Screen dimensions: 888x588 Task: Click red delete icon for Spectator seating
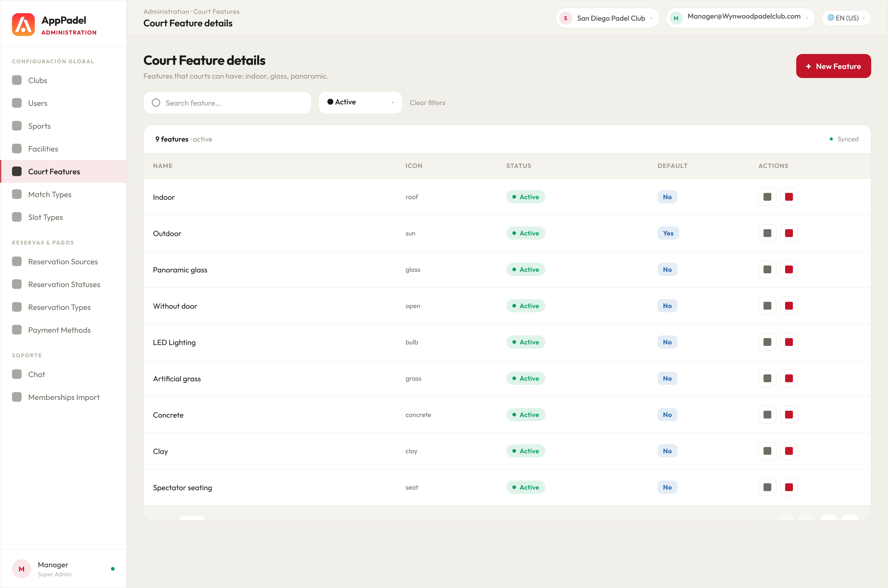pos(789,487)
